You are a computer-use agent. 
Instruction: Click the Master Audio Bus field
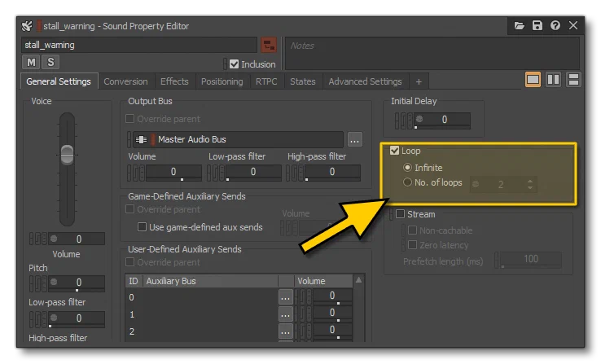[238, 139]
